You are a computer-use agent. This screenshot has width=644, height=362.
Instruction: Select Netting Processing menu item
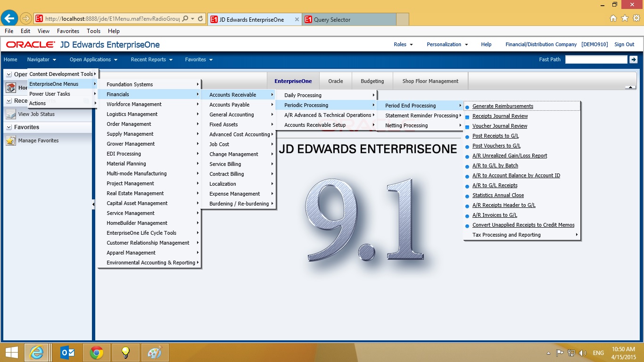(x=420, y=125)
